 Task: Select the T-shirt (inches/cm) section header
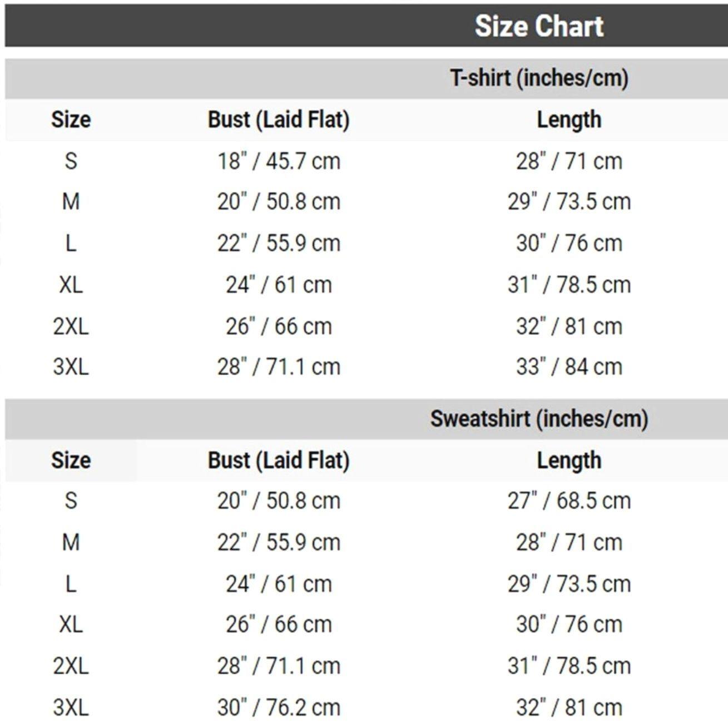[539, 78]
